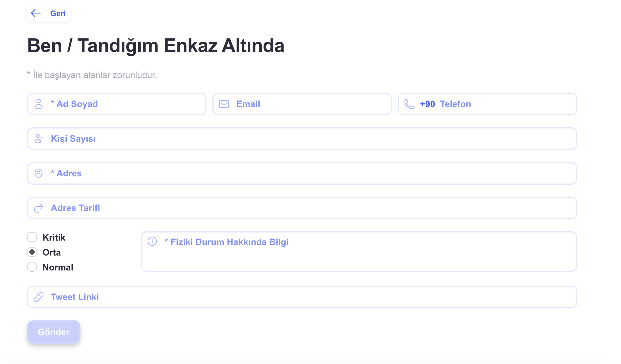The width and height of the screenshot is (621, 364).
Task: Click the Geri link
Action: [58, 13]
